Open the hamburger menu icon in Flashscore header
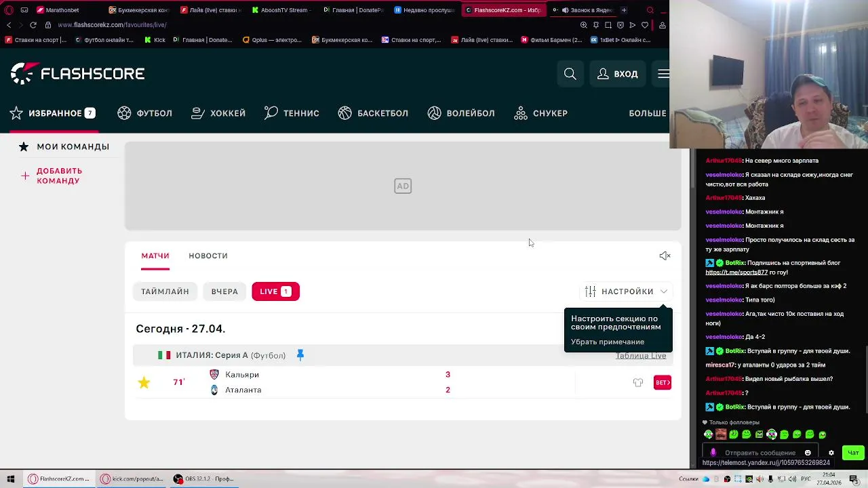 click(x=663, y=74)
